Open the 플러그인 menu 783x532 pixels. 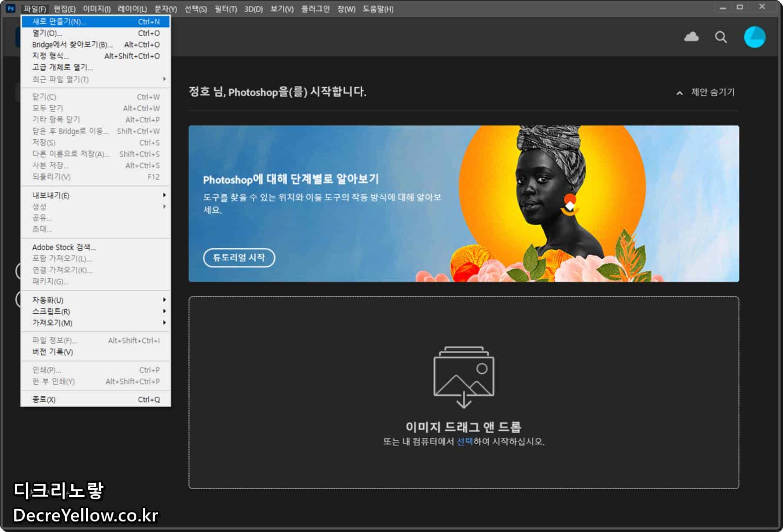(x=315, y=9)
